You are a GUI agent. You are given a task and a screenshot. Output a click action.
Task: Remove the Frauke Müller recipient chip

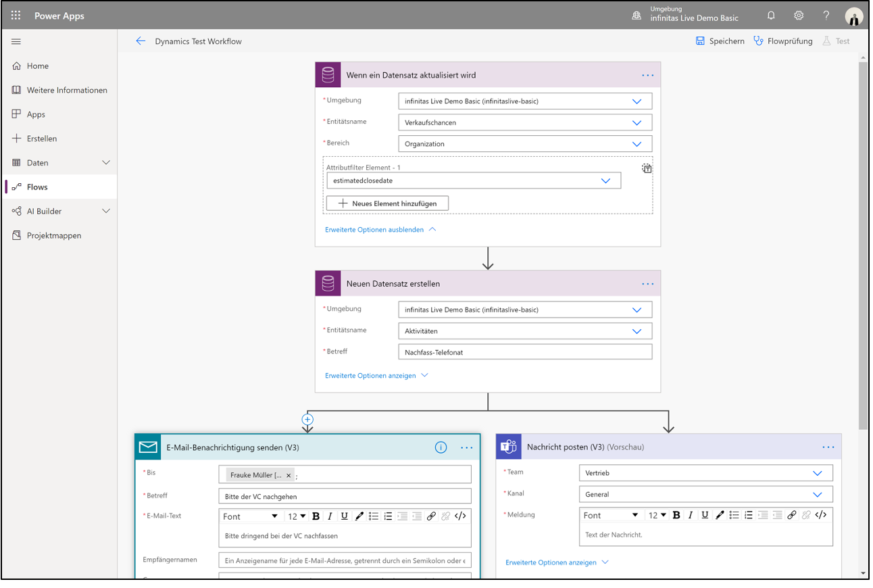[289, 476]
